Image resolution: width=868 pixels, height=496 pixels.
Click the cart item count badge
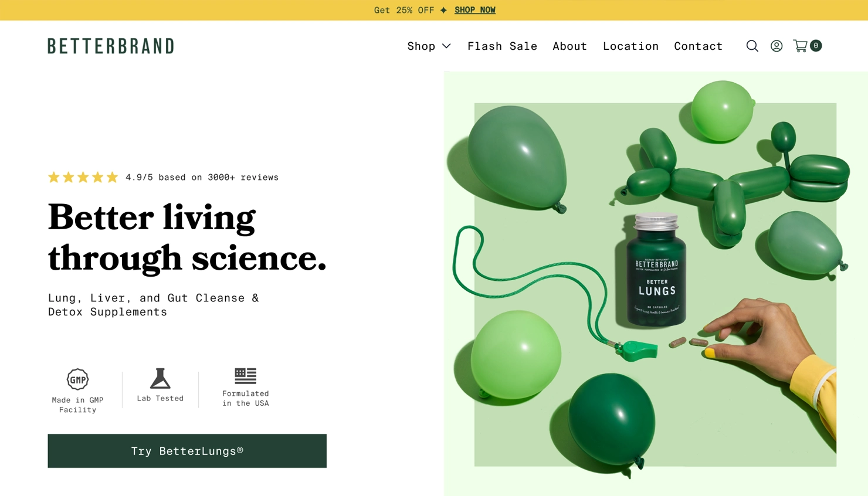816,46
